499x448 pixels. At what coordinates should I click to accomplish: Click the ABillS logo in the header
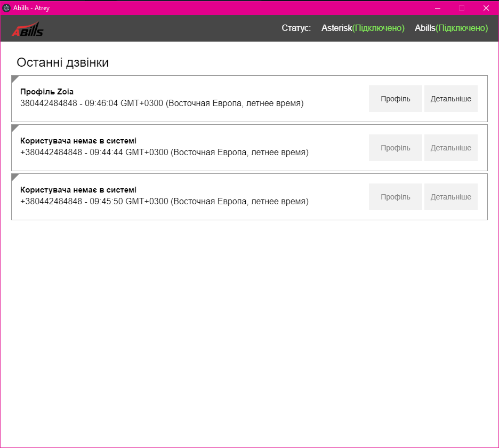coord(27,30)
